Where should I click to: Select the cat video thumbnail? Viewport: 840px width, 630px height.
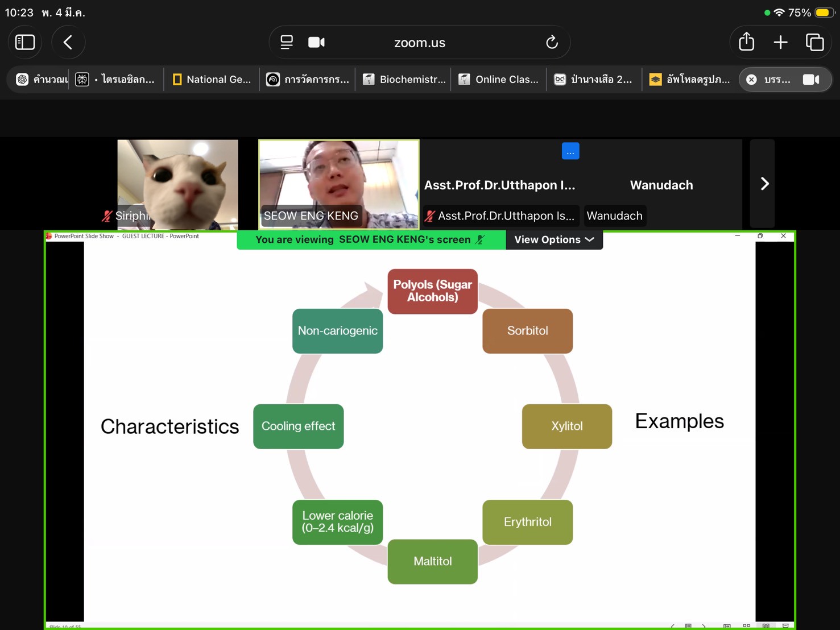click(177, 183)
